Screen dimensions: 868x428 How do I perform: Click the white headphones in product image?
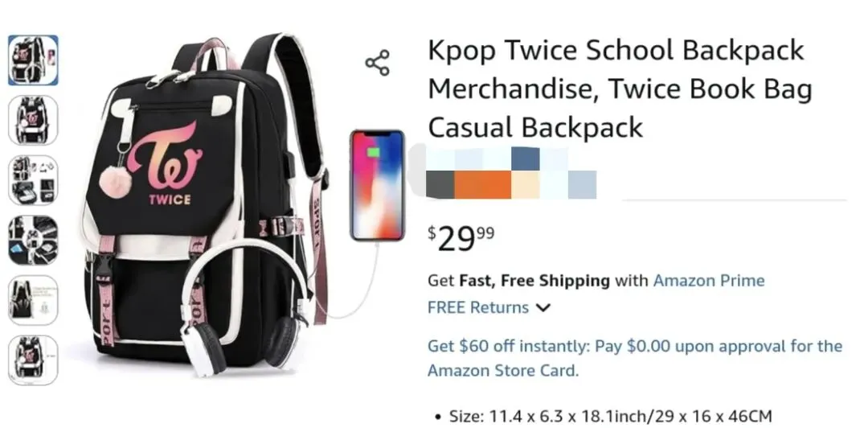coord(244,306)
